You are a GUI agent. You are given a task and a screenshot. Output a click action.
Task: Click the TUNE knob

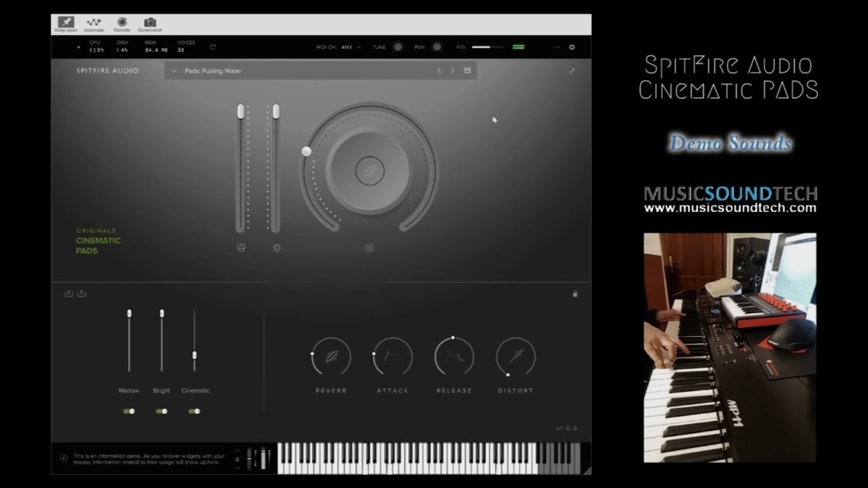pyautogui.click(x=398, y=47)
